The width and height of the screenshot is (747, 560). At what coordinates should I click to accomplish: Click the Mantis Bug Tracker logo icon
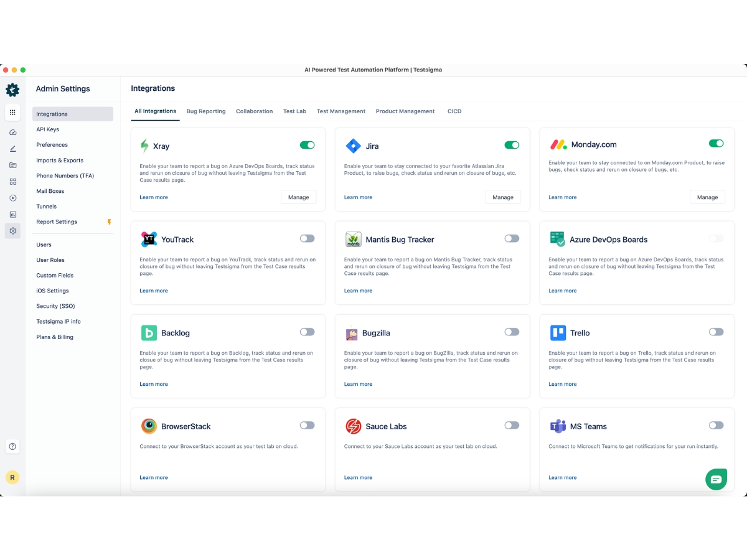pyautogui.click(x=353, y=240)
